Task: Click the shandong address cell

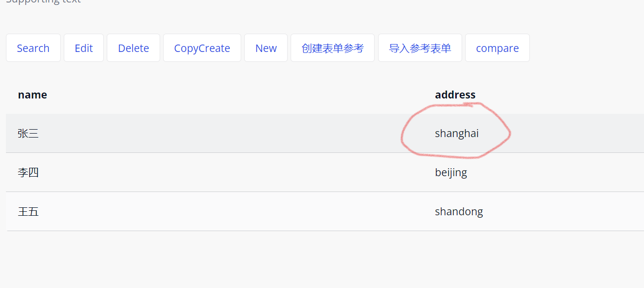Action: (x=459, y=212)
